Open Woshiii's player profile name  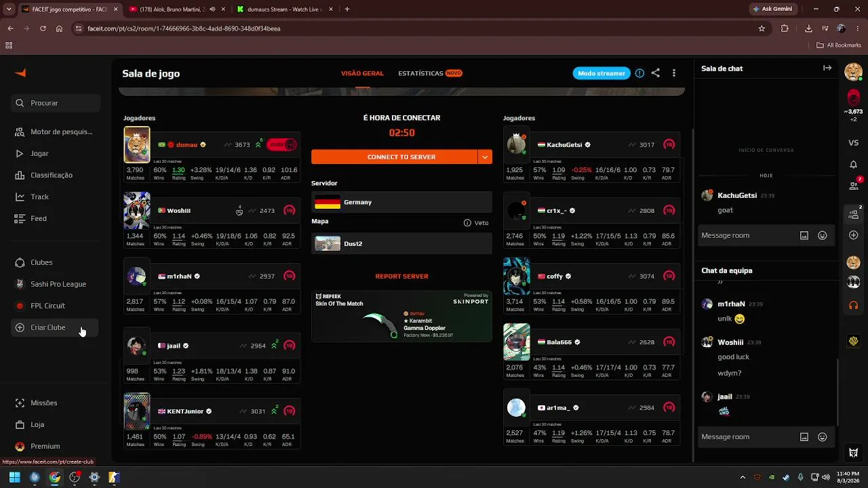point(179,211)
